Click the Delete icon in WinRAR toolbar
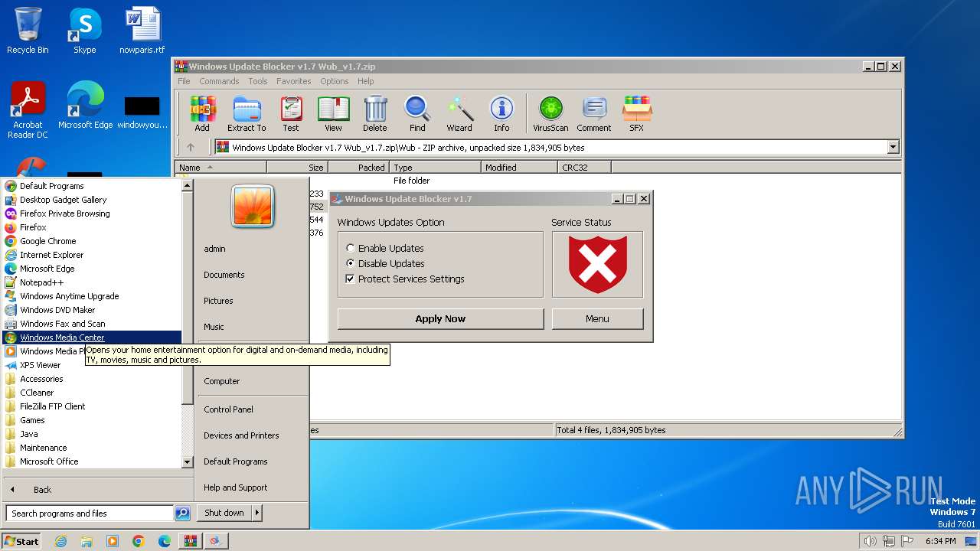Screen dimensions: 980x551 (x=375, y=113)
